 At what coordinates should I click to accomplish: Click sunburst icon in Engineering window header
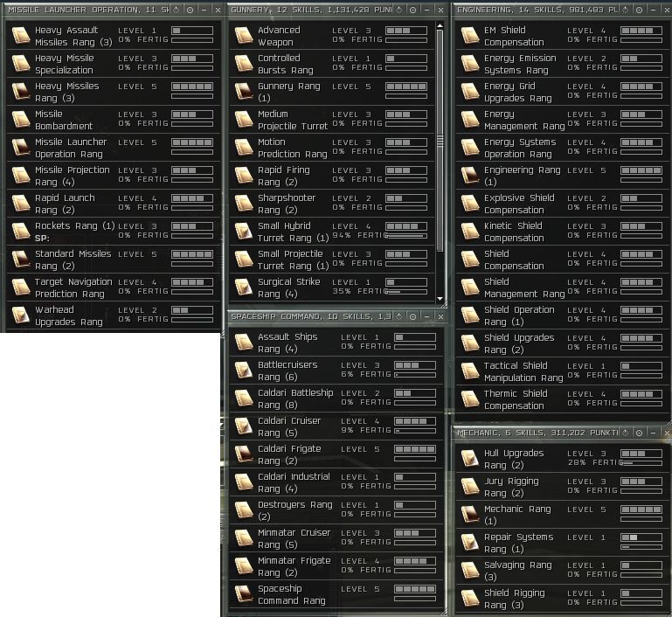click(x=626, y=10)
